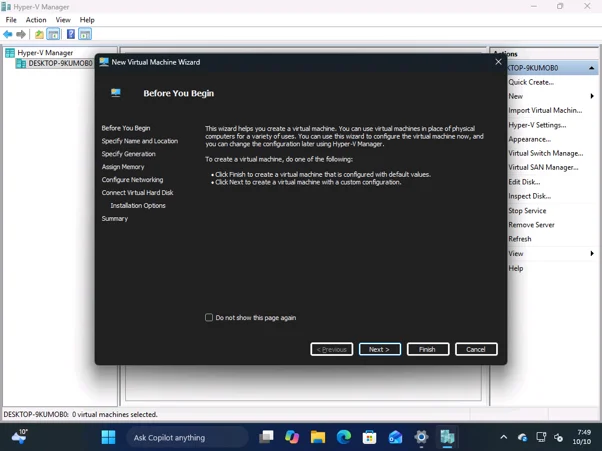Open the Windows Start menu
Image resolution: width=602 pixels, height=451 pixels.
[x=108, y=437]
